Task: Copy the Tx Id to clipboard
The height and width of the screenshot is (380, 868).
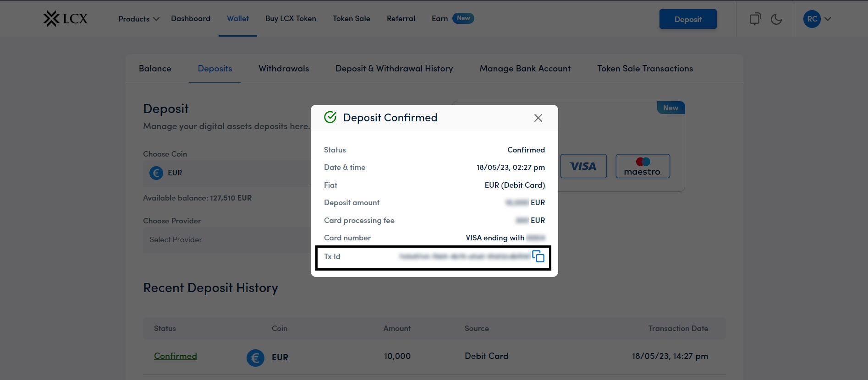Action: [x=538, y=256]
